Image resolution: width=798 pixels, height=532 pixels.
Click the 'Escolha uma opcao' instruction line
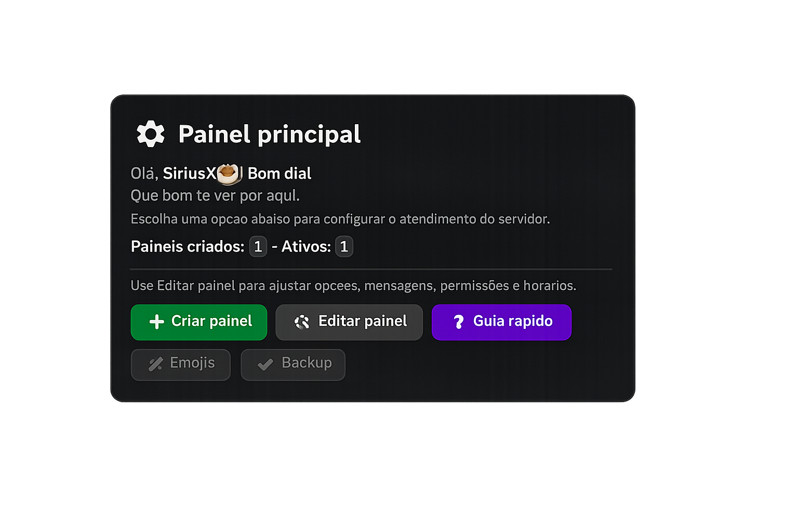pos(340,219)
